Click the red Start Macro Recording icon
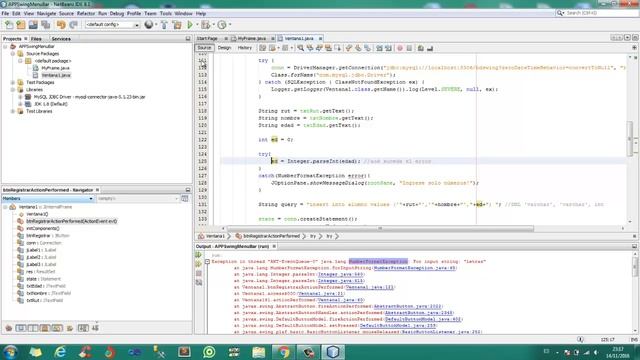640x360 pixels. pos(400,48)
